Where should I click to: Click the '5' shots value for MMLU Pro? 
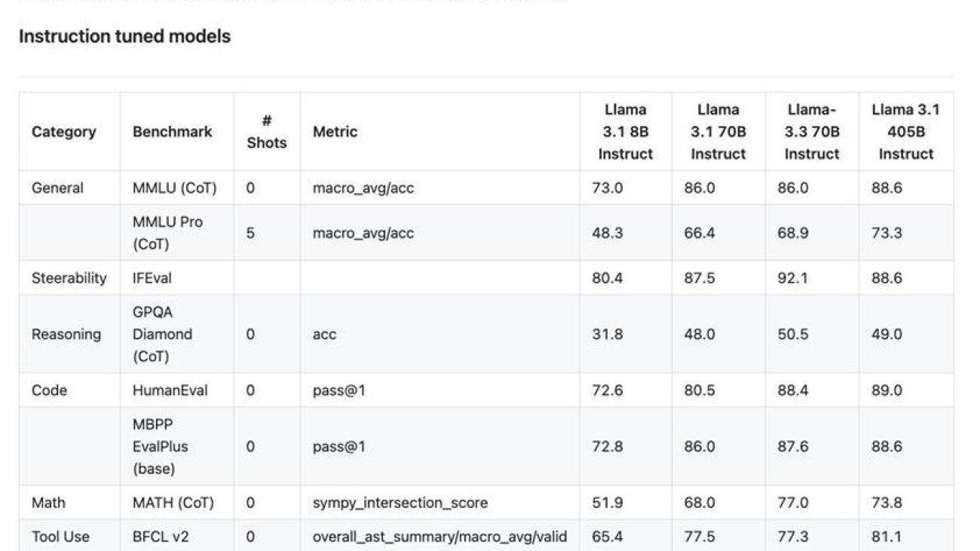coord(250,233)
